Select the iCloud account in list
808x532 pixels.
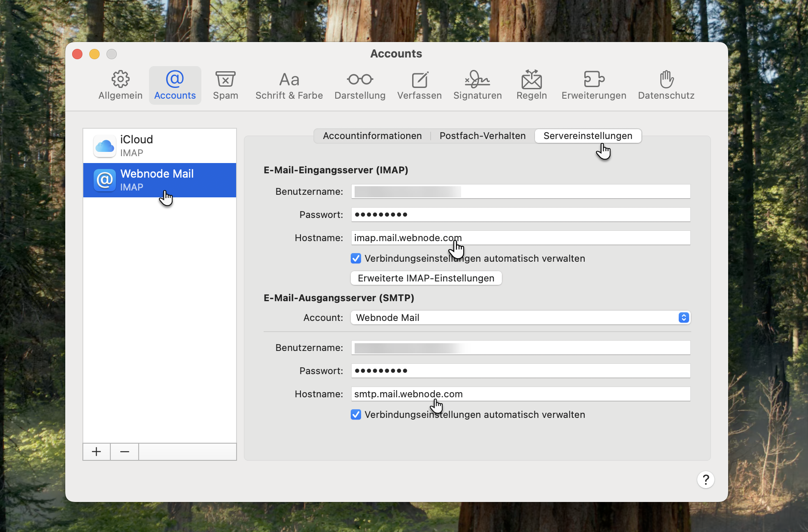click(160, 146)
